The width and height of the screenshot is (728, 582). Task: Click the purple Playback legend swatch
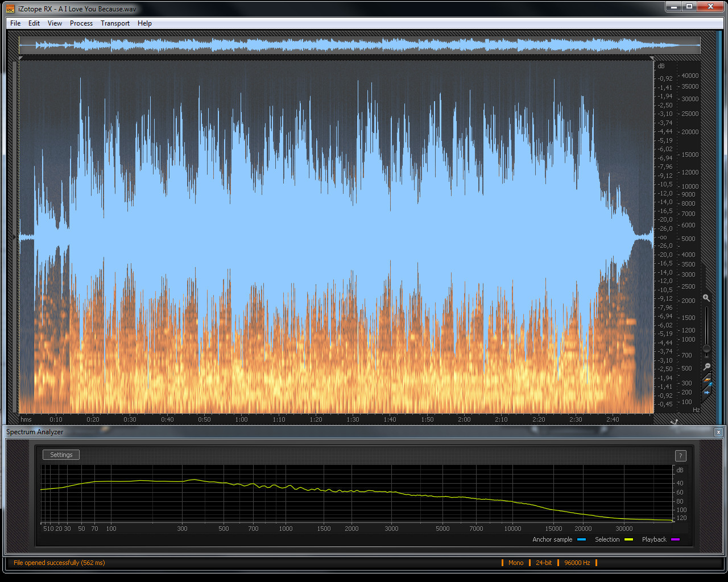(675, 539)
